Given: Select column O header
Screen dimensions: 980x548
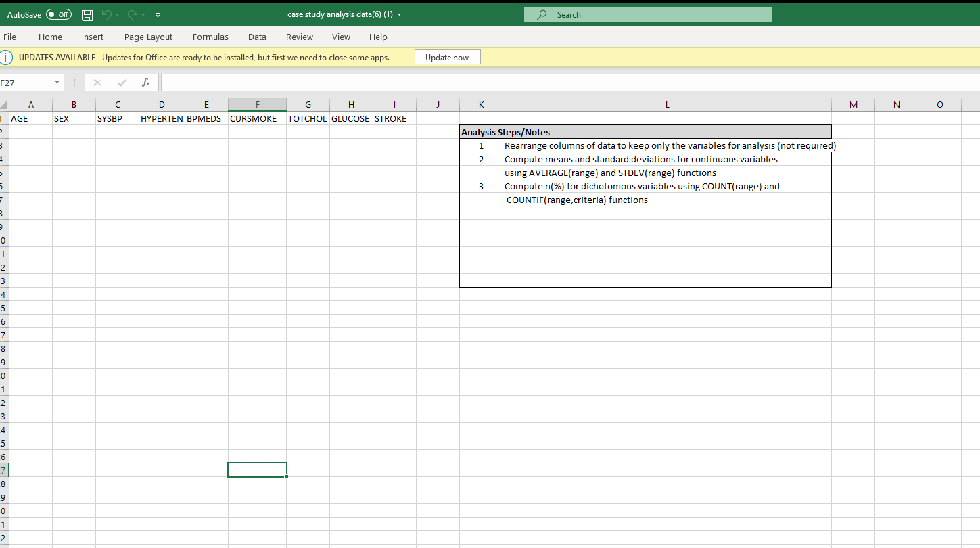Looking at the screenshot, I should pos(940,105).
